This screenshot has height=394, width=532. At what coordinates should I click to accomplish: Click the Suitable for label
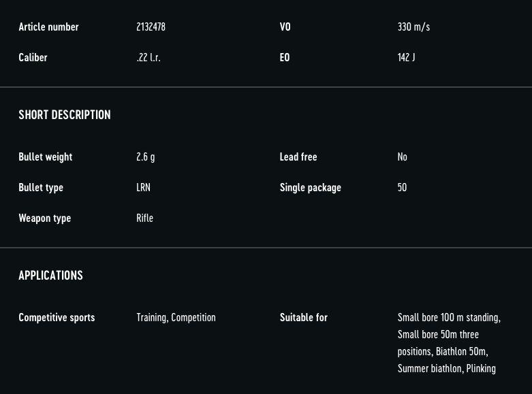click(303, 317)
